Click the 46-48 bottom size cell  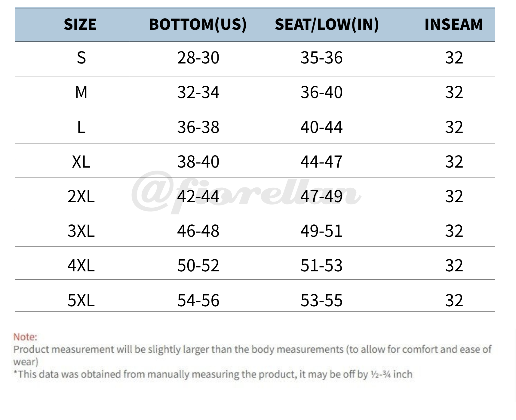click(x=198, y=231)
